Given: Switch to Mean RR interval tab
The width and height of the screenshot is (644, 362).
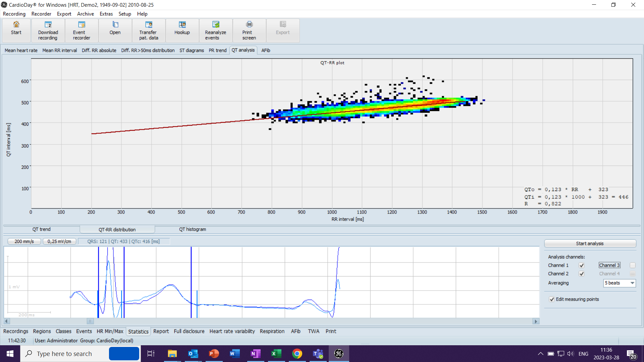Looking at the screenshot, I should point(60,50).
